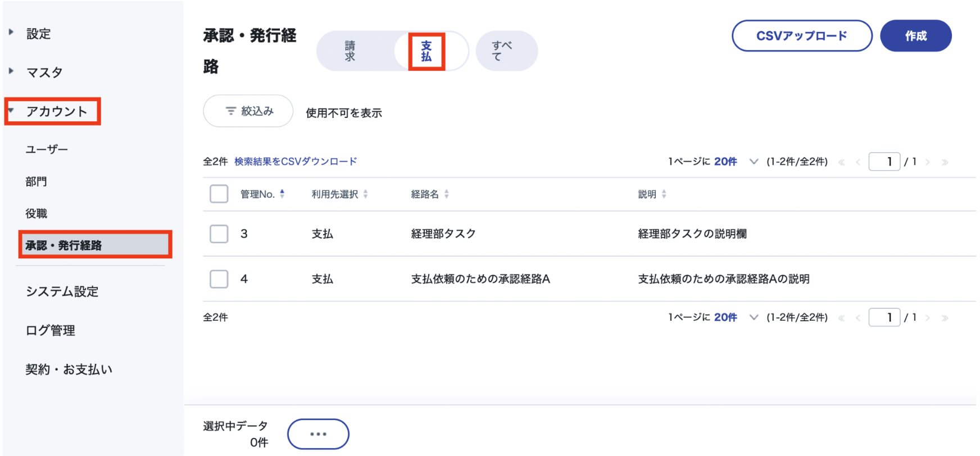Click 検索結果をCSVダウンロード link
The height and width of the screenshot is (456, 980).
296,161
